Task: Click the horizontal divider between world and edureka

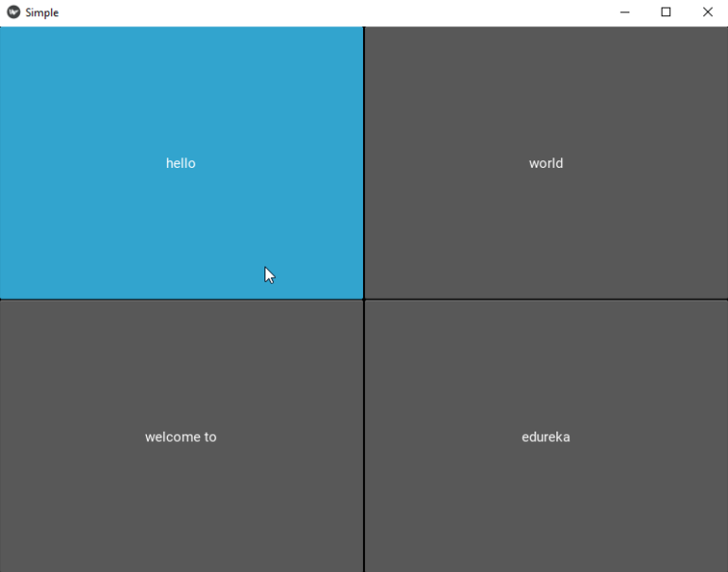Action: coord(546,300)
